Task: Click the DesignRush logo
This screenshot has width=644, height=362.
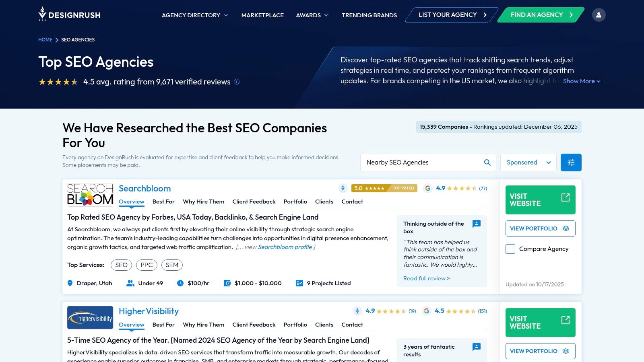Action: [69, 14]
